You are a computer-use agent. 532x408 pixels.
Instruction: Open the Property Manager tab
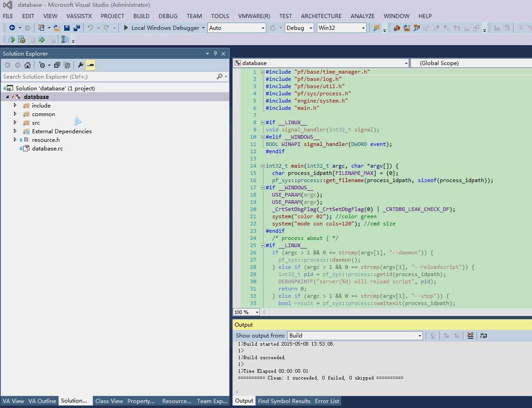tap(141, 401)
